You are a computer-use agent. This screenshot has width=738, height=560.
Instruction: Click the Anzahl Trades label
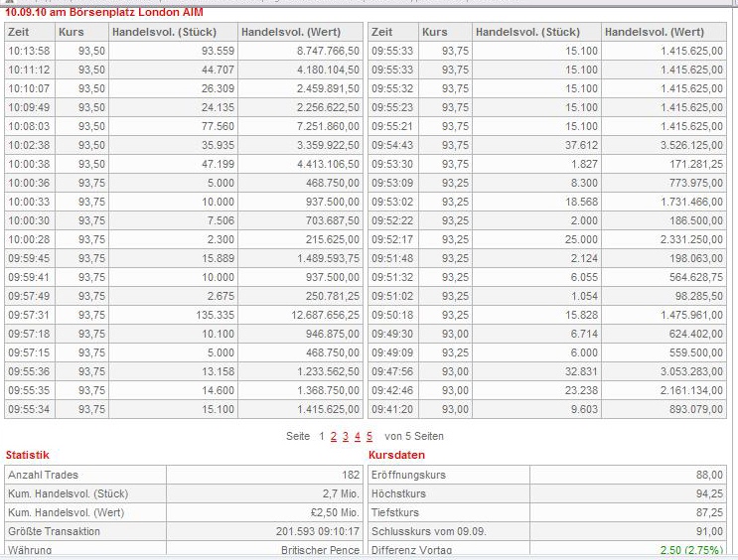click(x=43, y=475)
